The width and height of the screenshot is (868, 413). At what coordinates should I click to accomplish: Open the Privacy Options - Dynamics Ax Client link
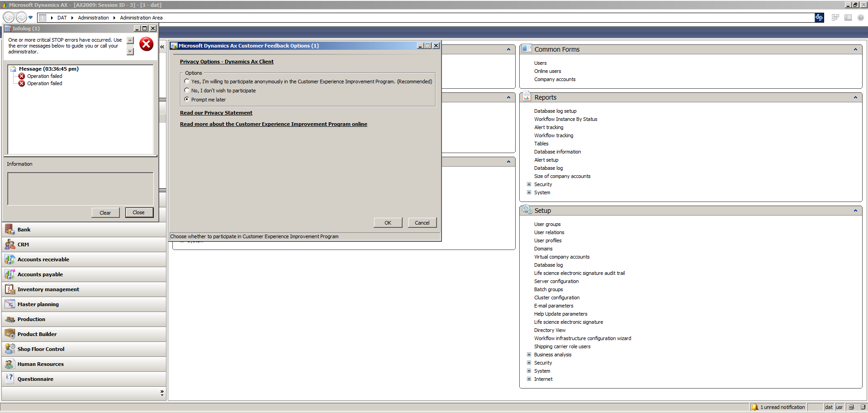(227, 62)
